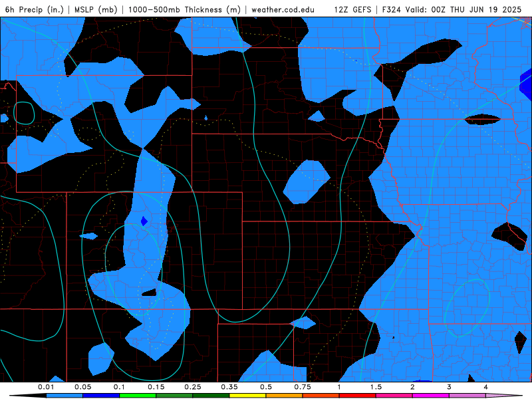Click the dark blue 0.05–0.1 legend swatch
The image size is (532, 399).
click(x=101, y=396)
